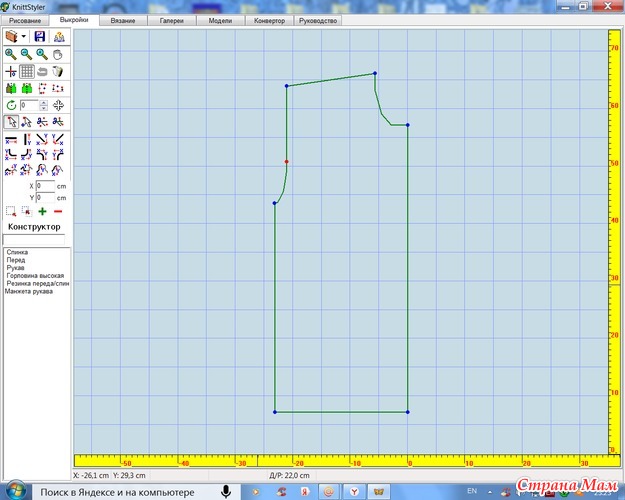The height and width of the screenshot is (500, 625).
Task: Click the rotation angle spinner arrows
Action: point(41,105)
